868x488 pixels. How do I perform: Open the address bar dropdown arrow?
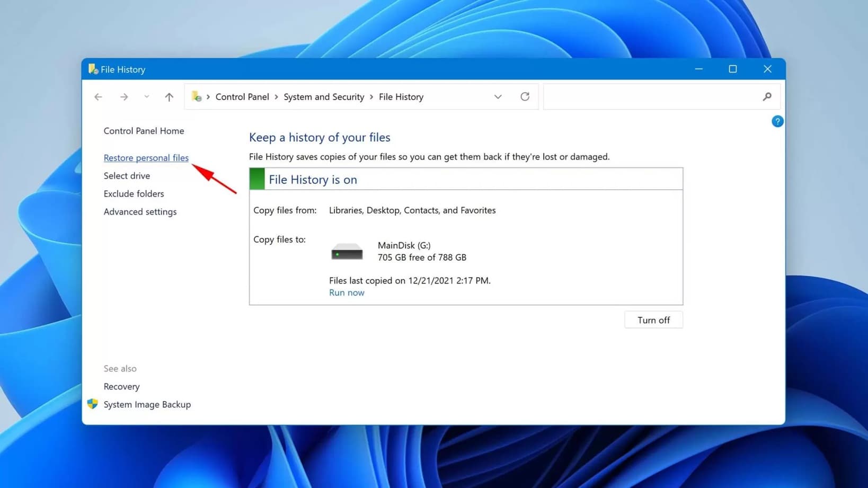click(498, 96)
